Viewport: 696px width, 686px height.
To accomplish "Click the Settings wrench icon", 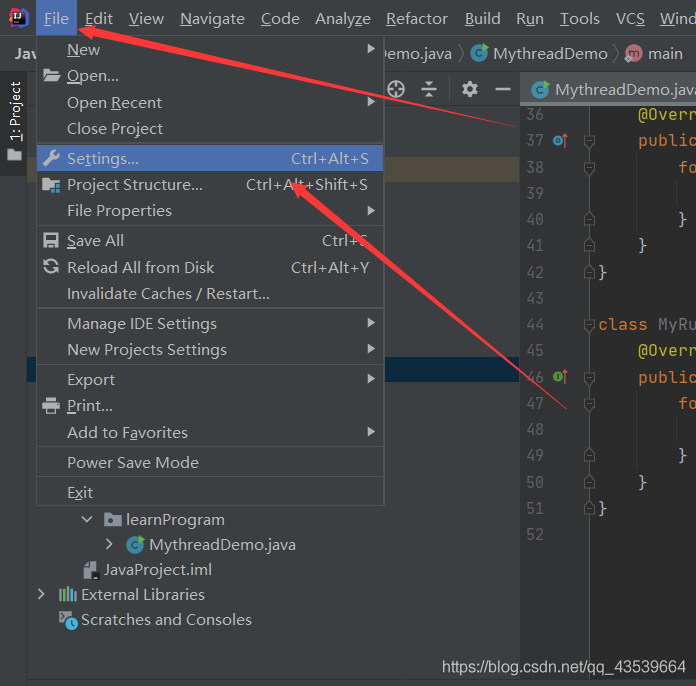I will tap(51, 158).
